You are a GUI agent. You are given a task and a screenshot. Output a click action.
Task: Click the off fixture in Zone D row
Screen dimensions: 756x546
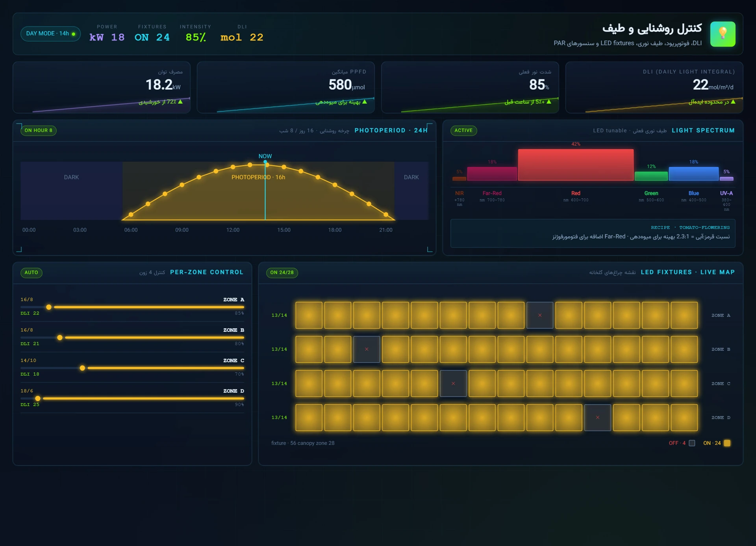click(x=598, y=417)
